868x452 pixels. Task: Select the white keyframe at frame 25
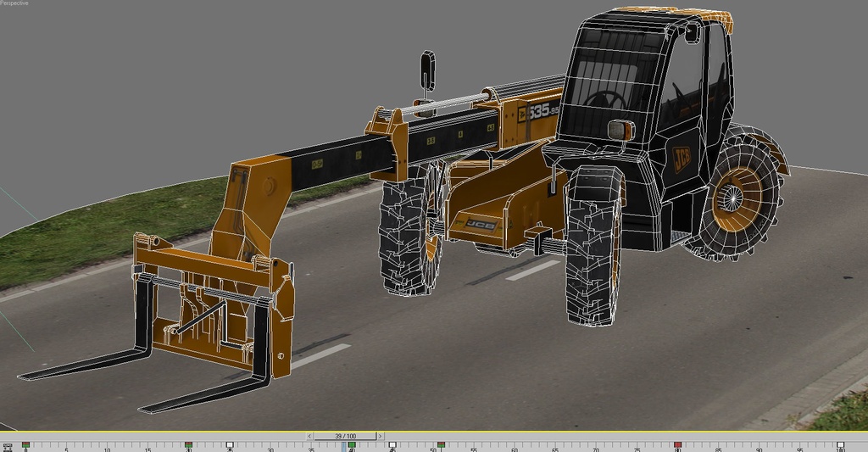[229, 444]
